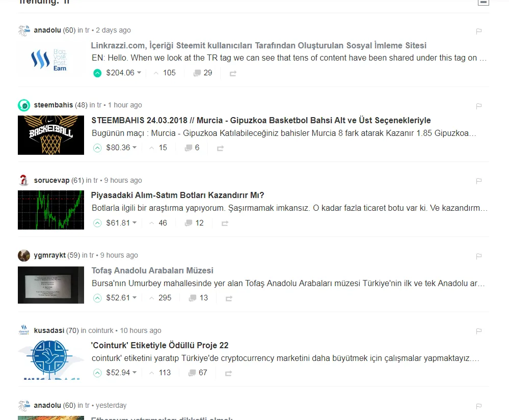This screenshot has width=509, height=420.
Task: Flag the STEEMBAHIS post by steembahis
Action: [478, 106]
